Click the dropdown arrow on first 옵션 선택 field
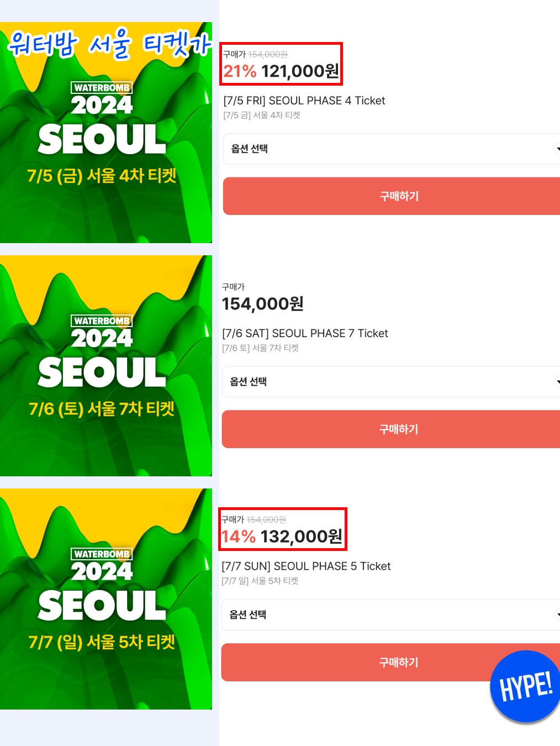 (557, 149)
